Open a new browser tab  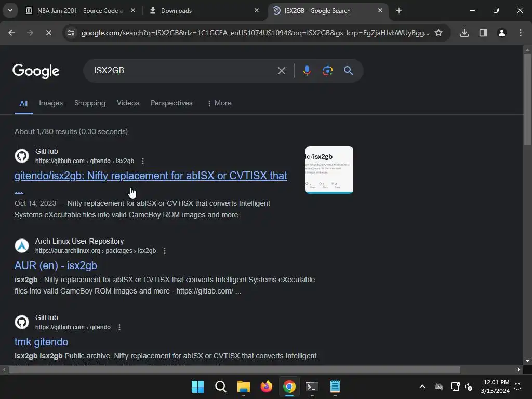click(399, 10)
